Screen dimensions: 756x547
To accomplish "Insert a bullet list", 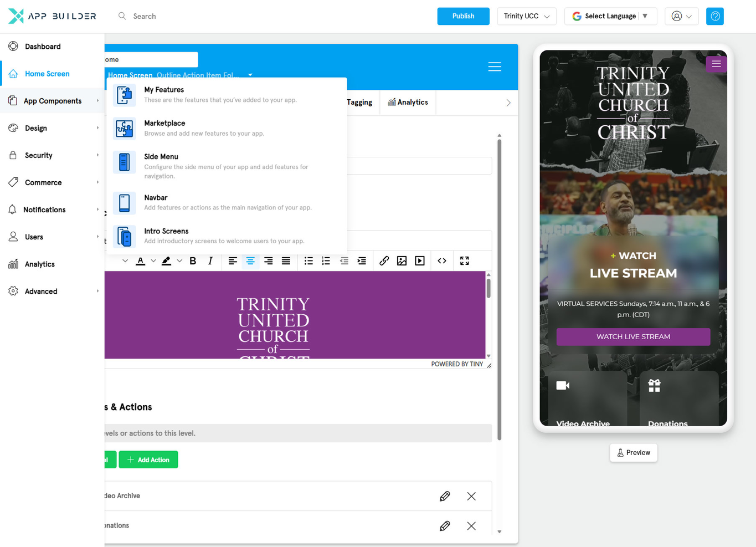I will pos(308,261).
